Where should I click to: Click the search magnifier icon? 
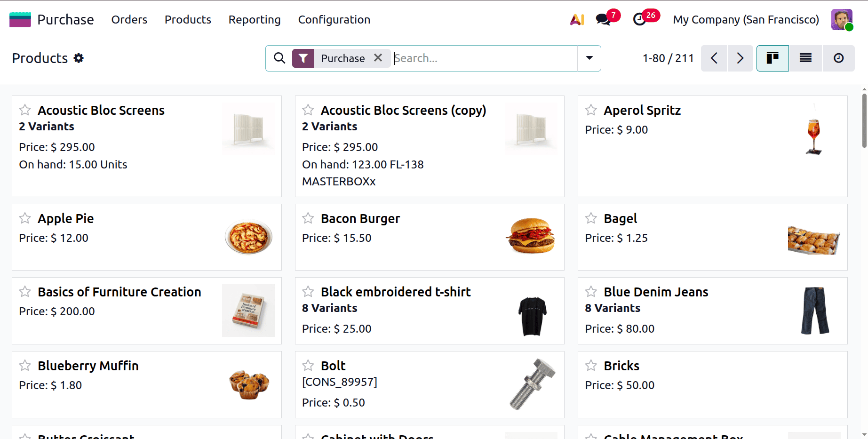pyautogui.click(x=279, y=58)
